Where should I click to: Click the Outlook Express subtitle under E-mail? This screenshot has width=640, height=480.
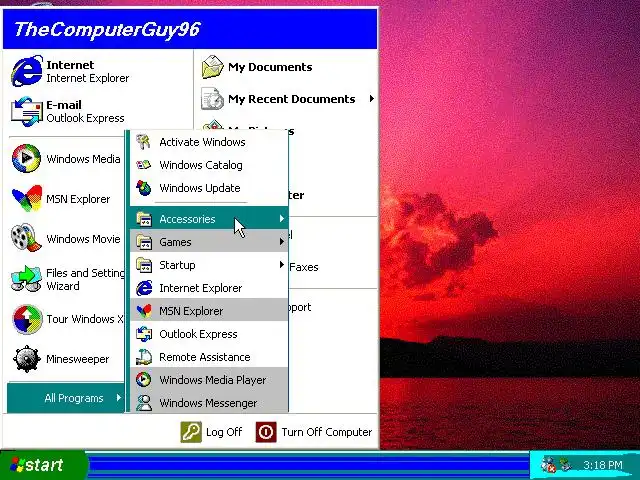click(85, 118)
